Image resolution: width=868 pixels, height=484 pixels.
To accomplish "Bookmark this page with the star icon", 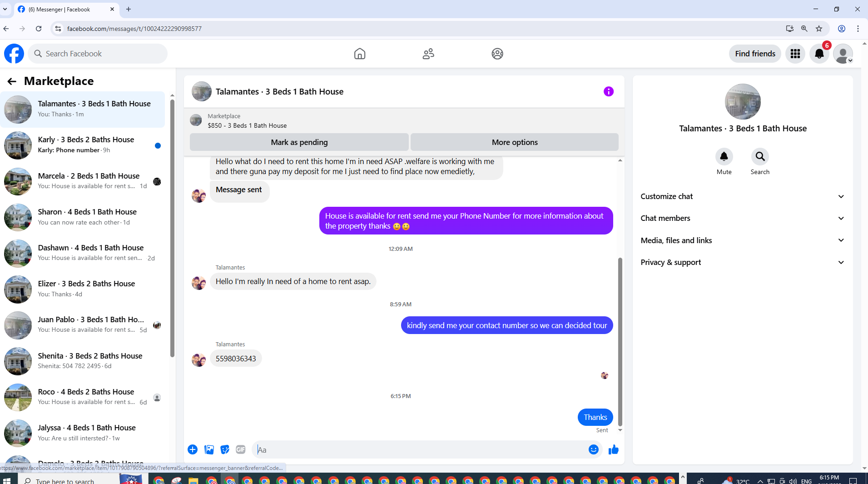I will [819, 29].
